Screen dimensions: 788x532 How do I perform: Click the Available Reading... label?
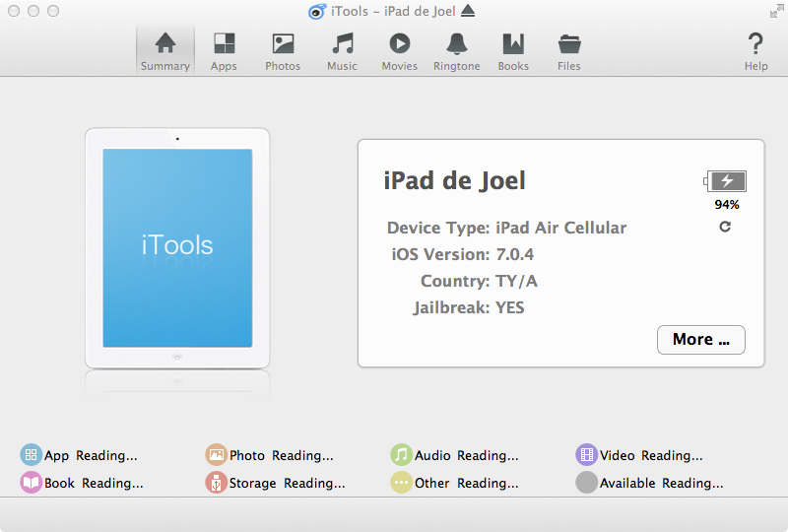661,483
